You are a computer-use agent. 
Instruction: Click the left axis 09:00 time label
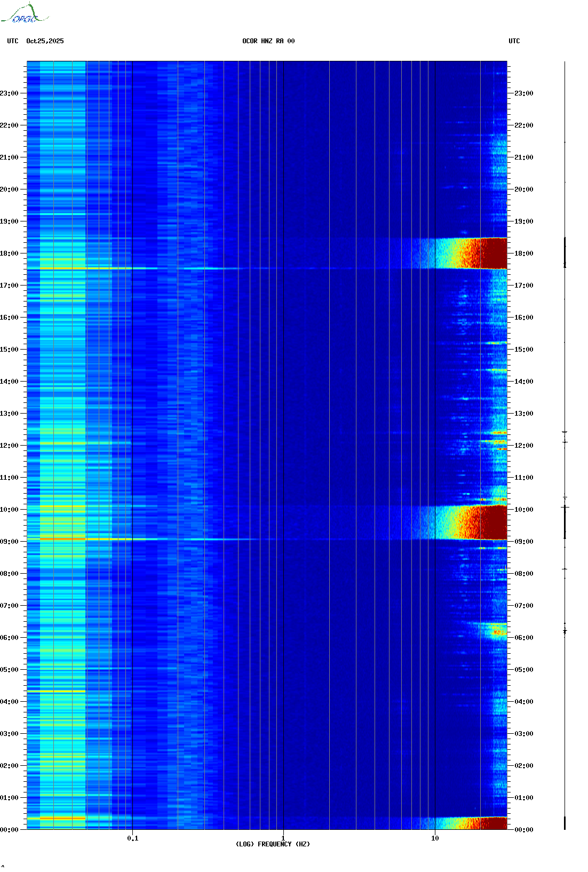(x=9, y=542)
